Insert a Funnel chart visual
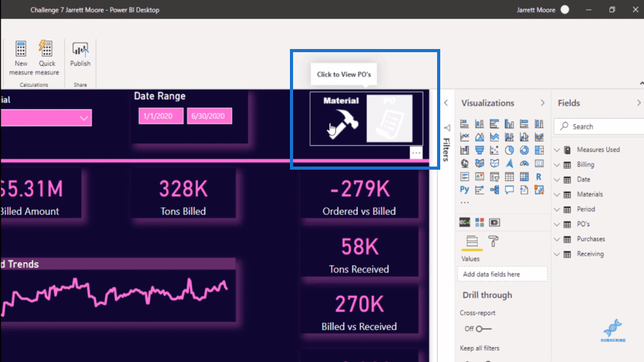Screen dimensions: 644x362 [479, 150]
